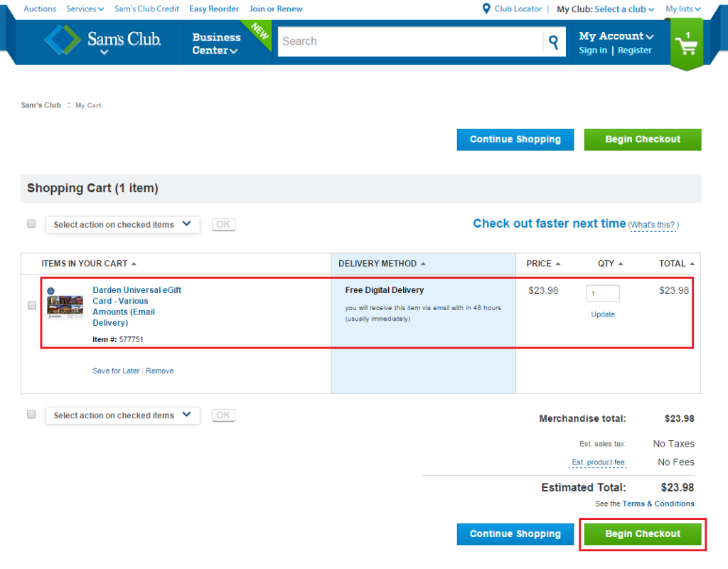Image resolution: width=728 pixels, height=569 pixels.
Task: Click the Begin Checkout button
Action: (642, 533)
